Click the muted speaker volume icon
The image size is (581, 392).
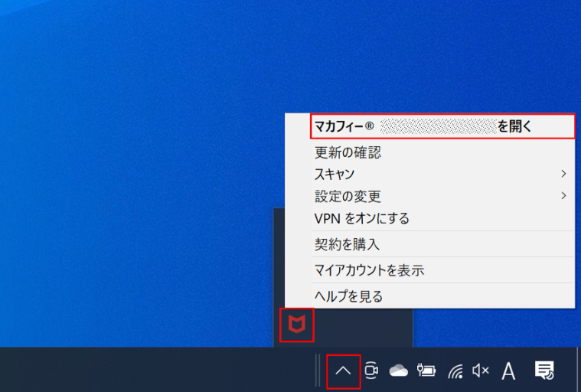(481, 371)
